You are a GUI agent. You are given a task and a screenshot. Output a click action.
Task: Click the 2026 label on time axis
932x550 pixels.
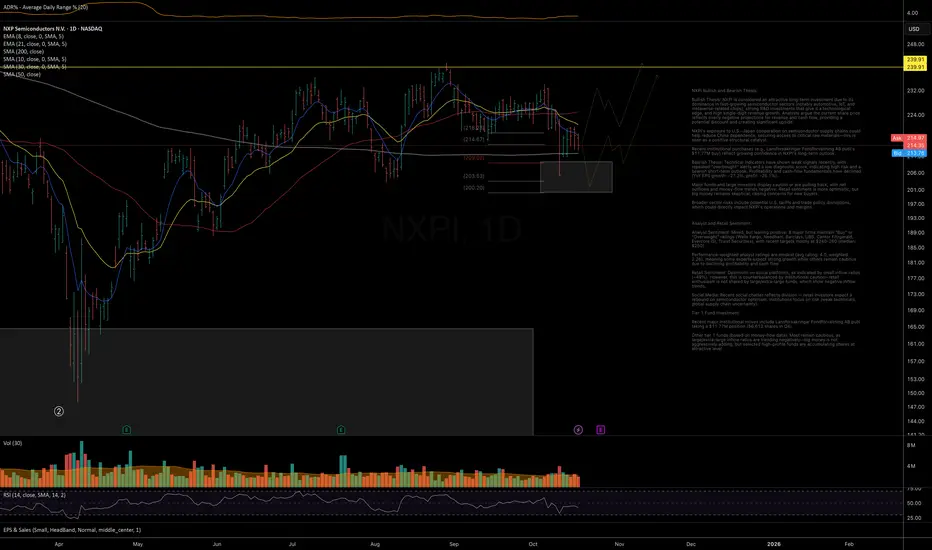click(773, 543)
